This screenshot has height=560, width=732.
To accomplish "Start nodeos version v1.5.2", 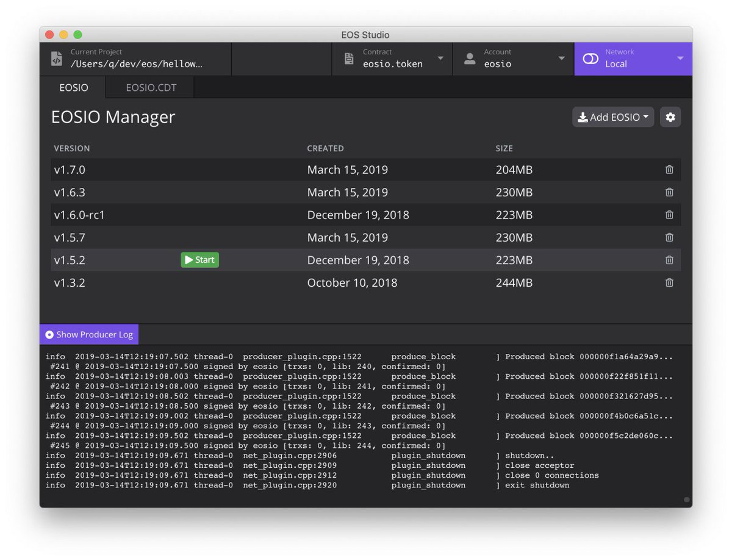I will pos(199,260).
